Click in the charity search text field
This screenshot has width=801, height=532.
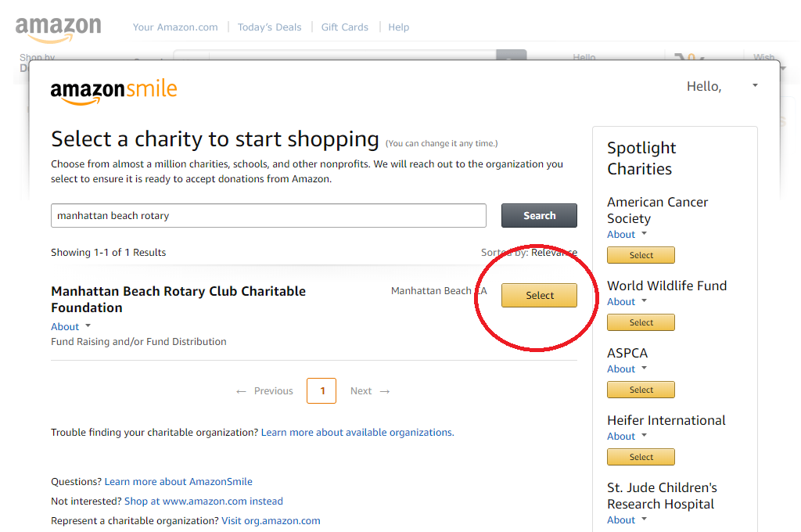click(268, 216)
